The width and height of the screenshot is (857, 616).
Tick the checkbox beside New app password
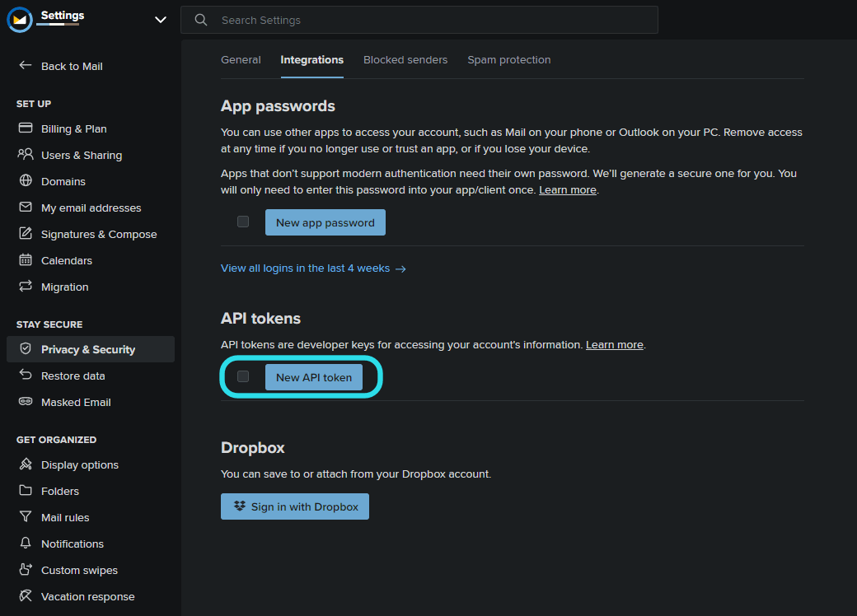243,222
